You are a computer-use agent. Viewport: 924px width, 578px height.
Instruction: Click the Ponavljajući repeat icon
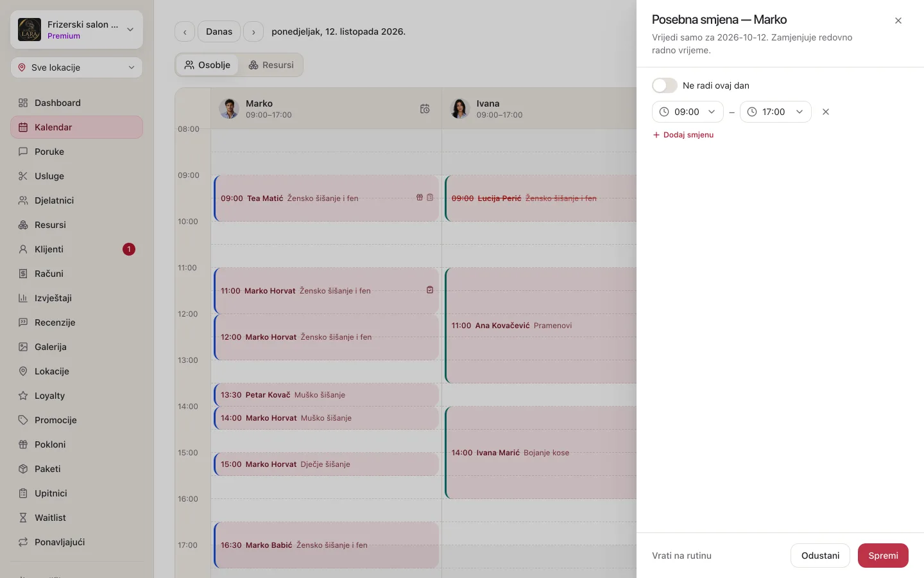[x=23, y=542]
